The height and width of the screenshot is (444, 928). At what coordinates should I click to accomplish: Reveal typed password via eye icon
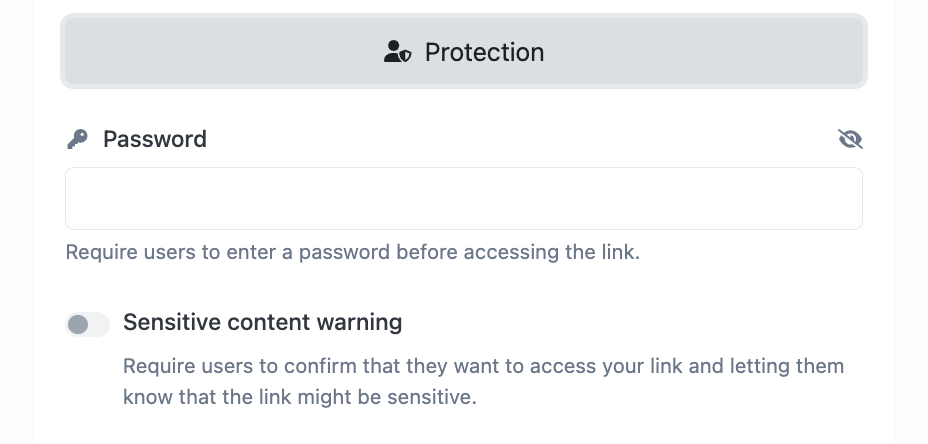[x=850, y=139]
